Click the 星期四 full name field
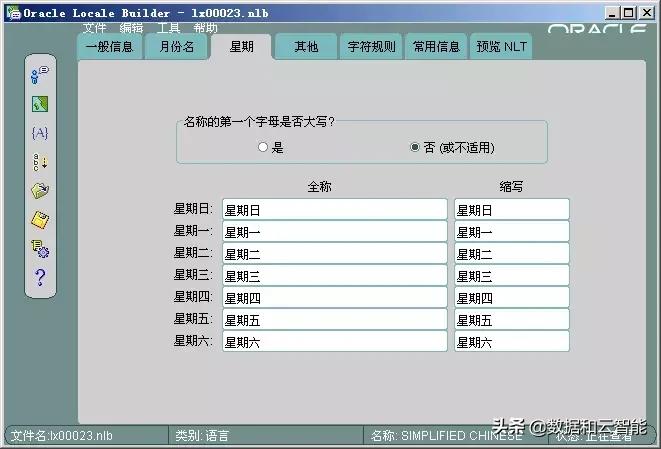This screenshot has width=661, height=449. click(335, 297)
